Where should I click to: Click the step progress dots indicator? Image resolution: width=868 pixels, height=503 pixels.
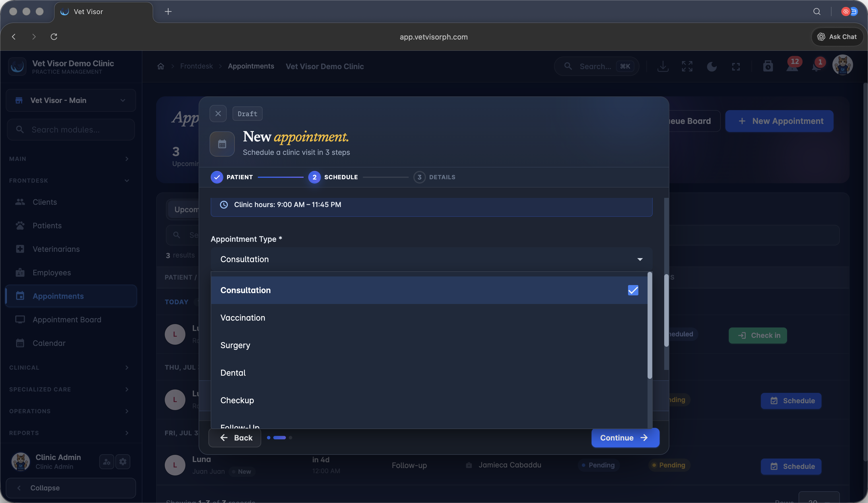[x=279, y=438]
